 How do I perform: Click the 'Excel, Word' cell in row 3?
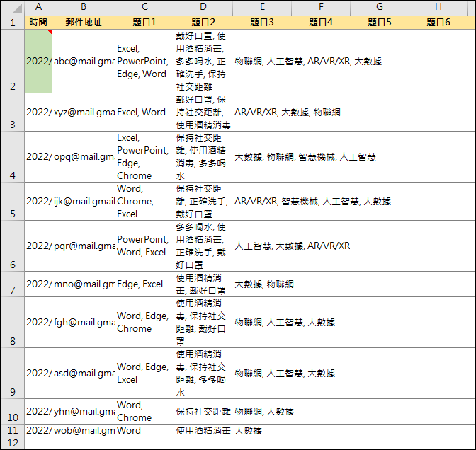(x=144, y=112)
